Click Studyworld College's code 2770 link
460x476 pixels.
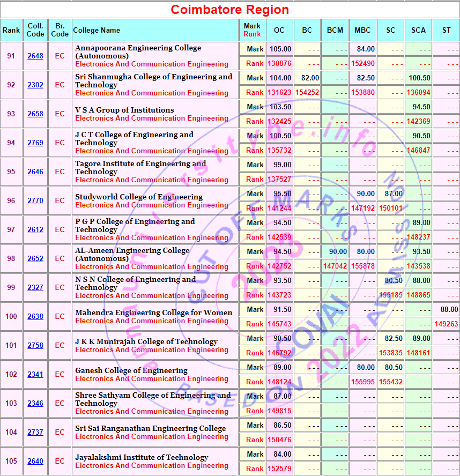[x=35, y=201]
